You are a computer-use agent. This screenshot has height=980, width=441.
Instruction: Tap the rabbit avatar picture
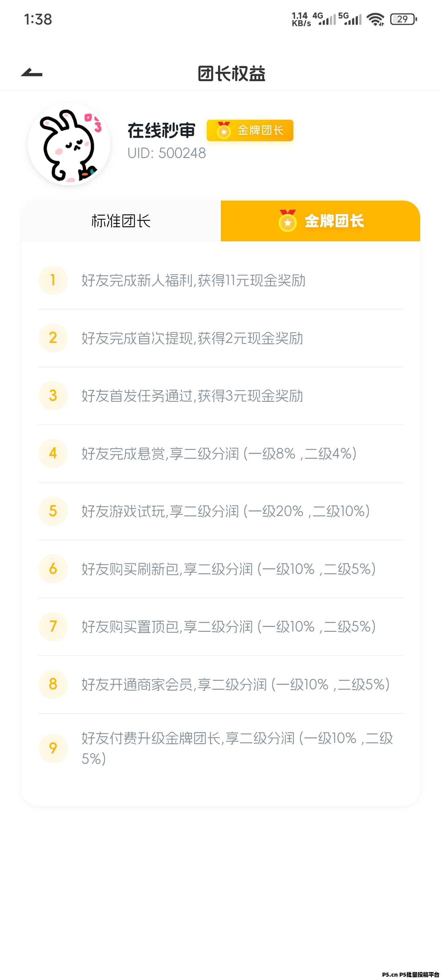tap(69, 144)
